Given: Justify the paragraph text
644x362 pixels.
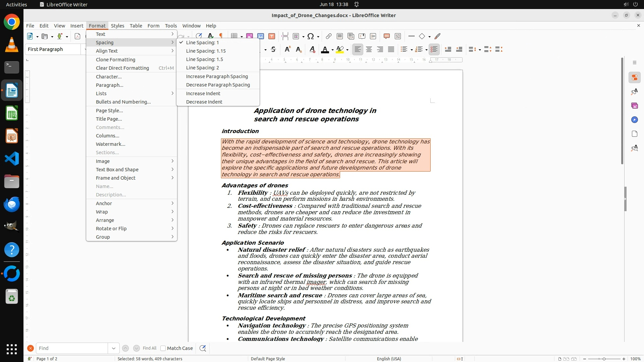Looking at the screenshot, I should coord(391,50).
